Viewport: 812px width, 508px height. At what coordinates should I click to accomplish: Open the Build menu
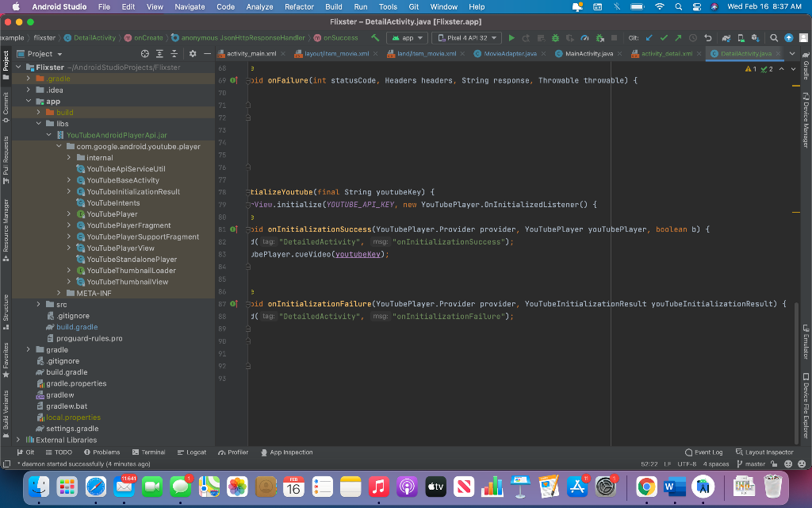(x=334, y=6)
